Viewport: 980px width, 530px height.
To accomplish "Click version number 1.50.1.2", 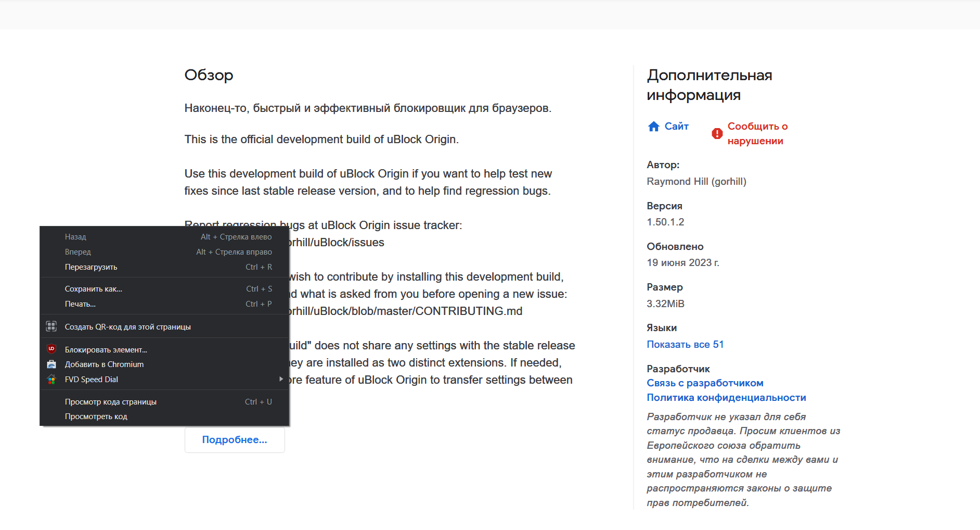I will coord(665,222).
